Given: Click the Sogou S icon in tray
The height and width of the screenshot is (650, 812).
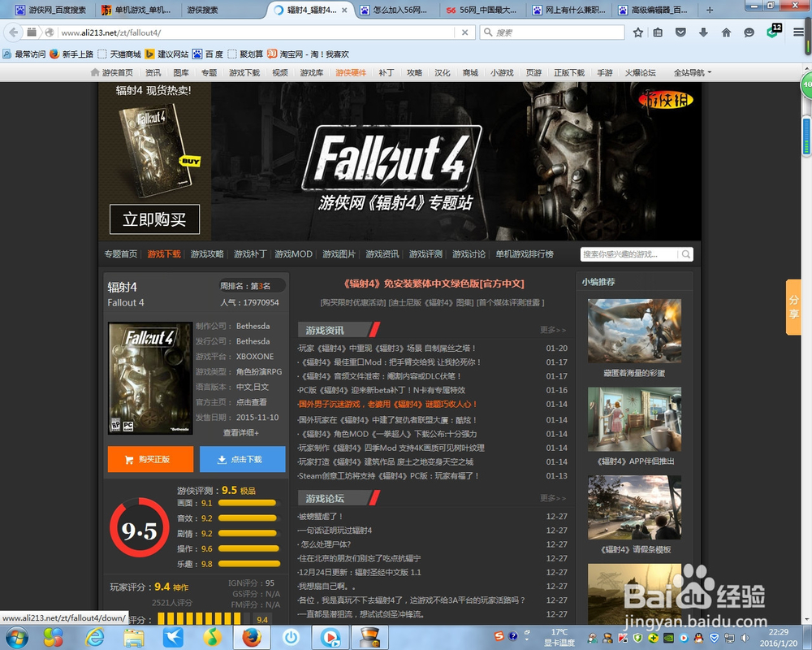Looking at the screenshot, I should point(499,636).
